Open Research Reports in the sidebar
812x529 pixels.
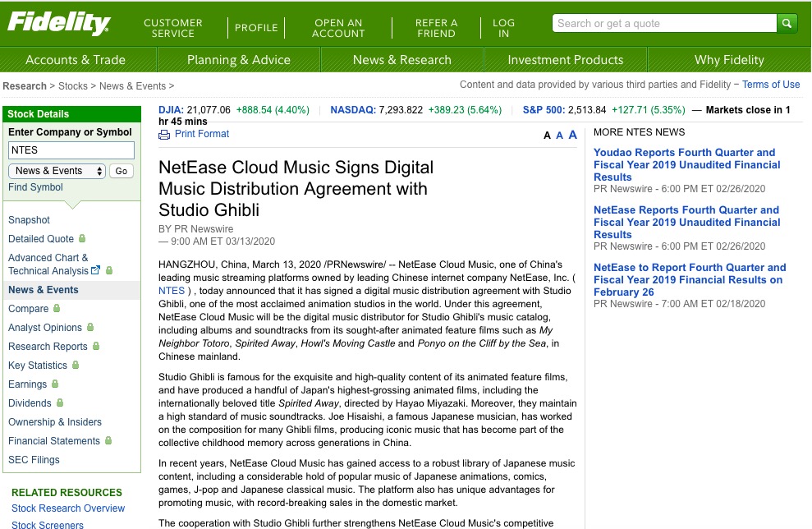tap(48, 346)
